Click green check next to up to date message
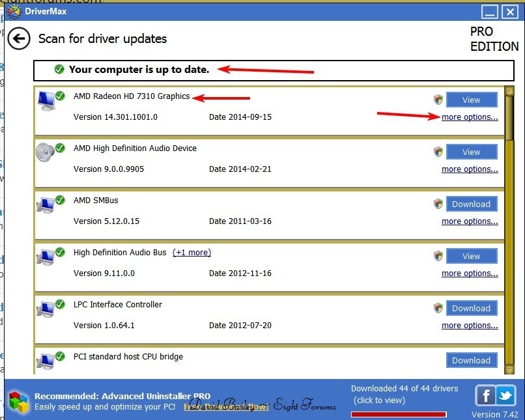 (x=59, y=69)
